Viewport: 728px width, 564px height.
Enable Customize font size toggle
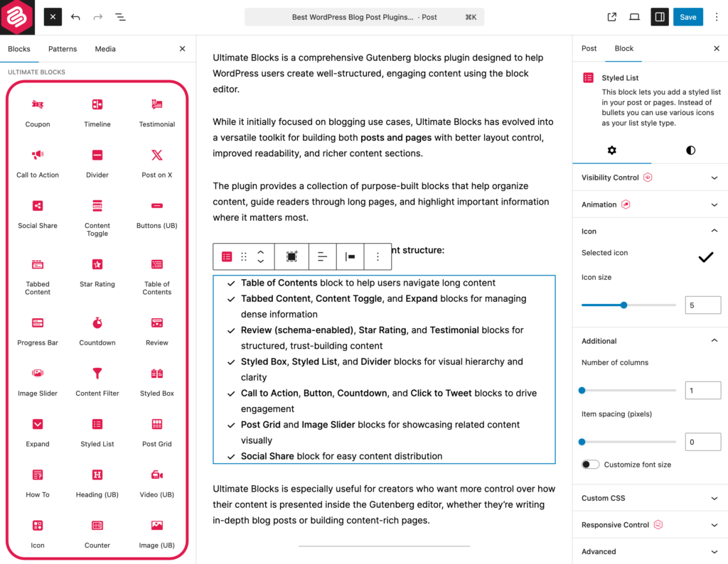click(x=590, y=465)
